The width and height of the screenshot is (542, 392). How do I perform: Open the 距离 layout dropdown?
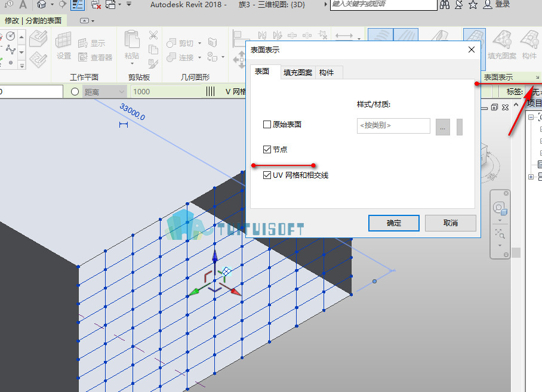point(104,91)
